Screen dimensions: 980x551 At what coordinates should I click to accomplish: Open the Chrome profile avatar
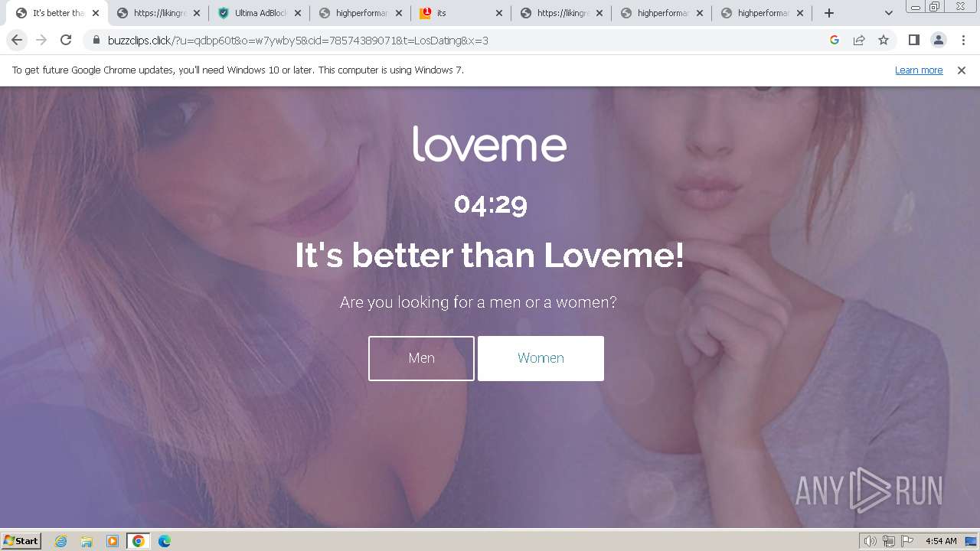pyautogui.click(x=939, y=41)
